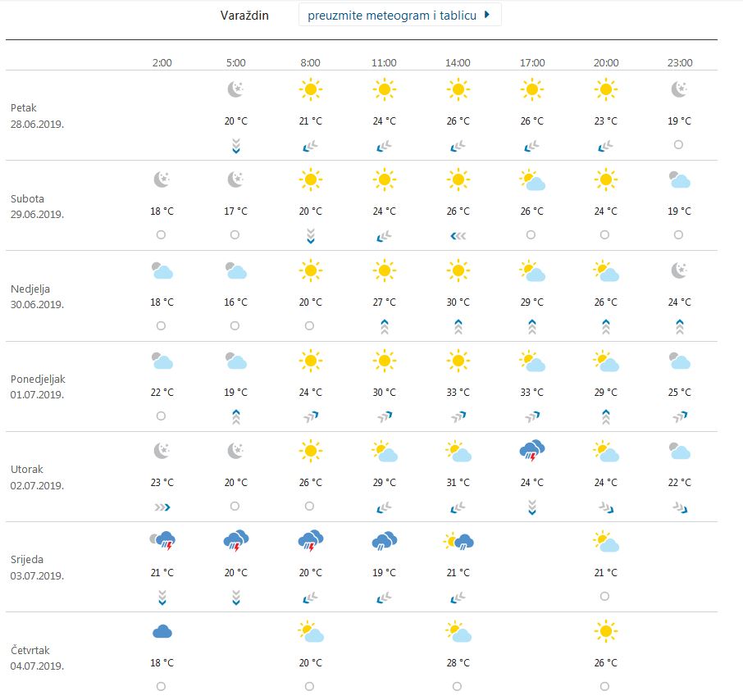Click the partly cloudy icon for Subota at 23:00

click(679, 180)
